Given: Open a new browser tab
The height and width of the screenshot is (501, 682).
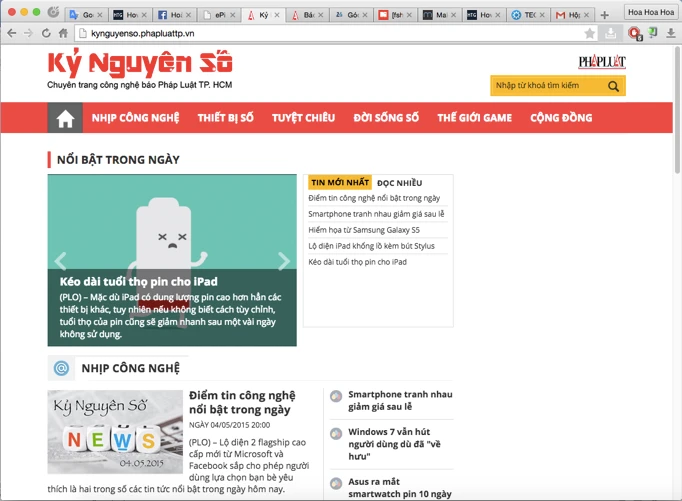Looking at the screenshot, I should 604,15.
